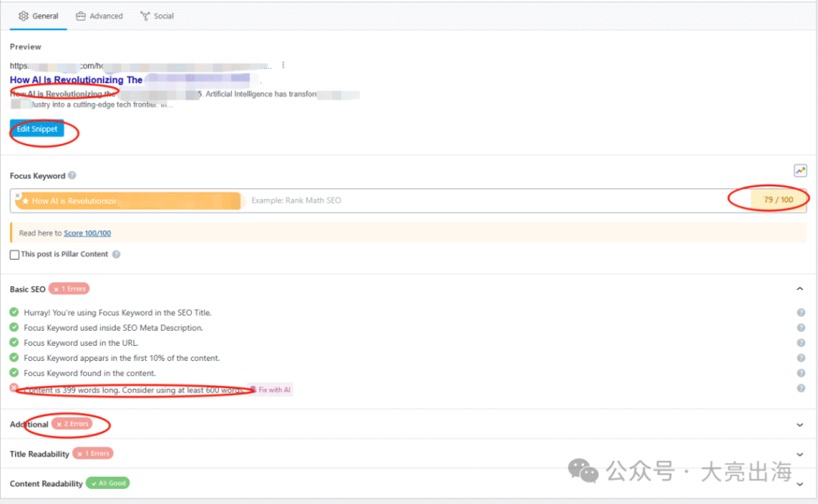The width and height of the screenshot is (818, 504).
Task: Switch to the Advanced tab
Action: click(99, 16)
